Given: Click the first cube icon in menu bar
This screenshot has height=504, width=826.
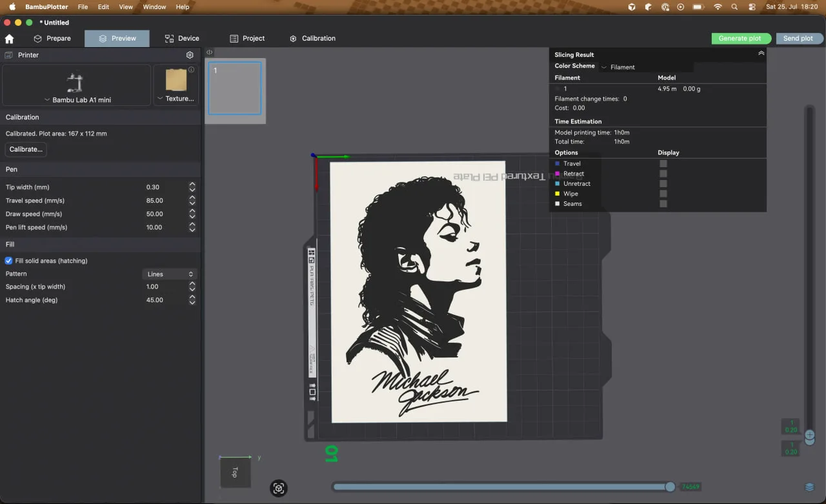Looking at the screenshot, I should (632, 7).
